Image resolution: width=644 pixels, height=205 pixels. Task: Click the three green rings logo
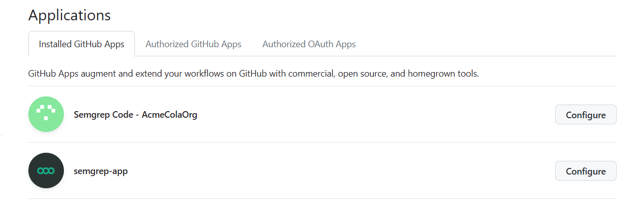[46, 171]
